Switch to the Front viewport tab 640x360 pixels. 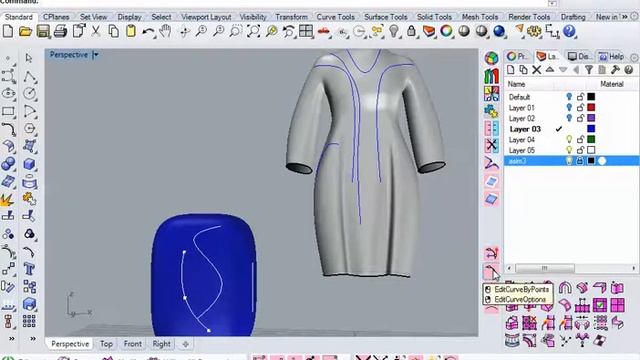pos(133,344)
